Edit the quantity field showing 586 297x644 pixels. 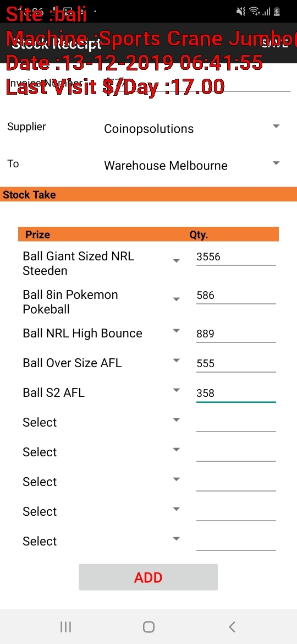pyautogui.click(x=236, y=295)
